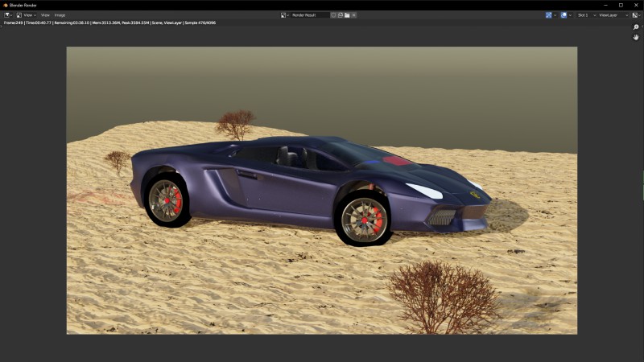The width and height of the screenshot is (644, 362).
Task: Browse images via the image datablock icon
Action: (x=285, y=15)
